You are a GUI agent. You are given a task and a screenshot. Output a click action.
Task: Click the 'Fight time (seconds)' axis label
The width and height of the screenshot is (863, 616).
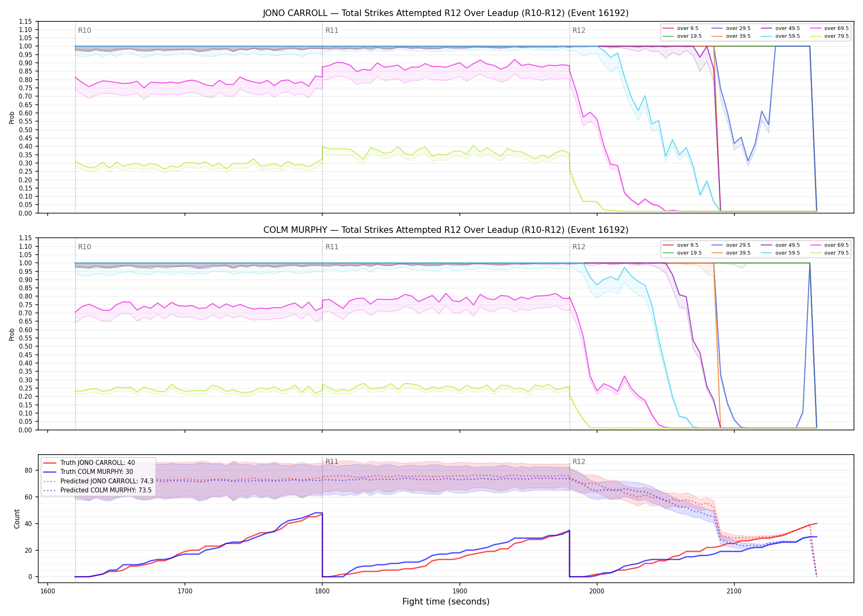(x=446, y=602)
